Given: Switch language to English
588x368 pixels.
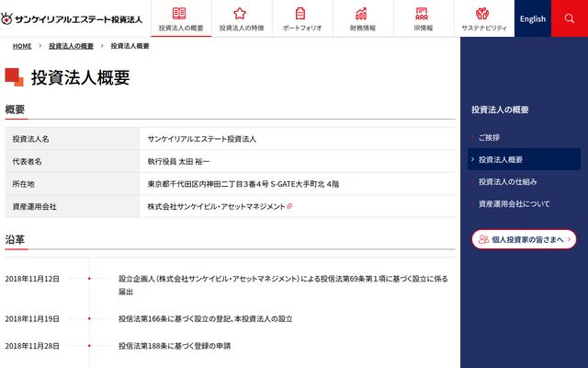Looking at the screenshot, I should click(533, 18).
